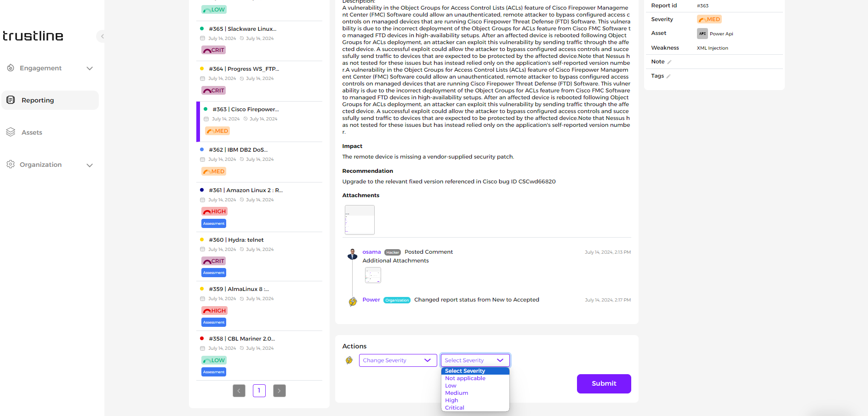Expand the Organization menu chevron

(90, 165)
